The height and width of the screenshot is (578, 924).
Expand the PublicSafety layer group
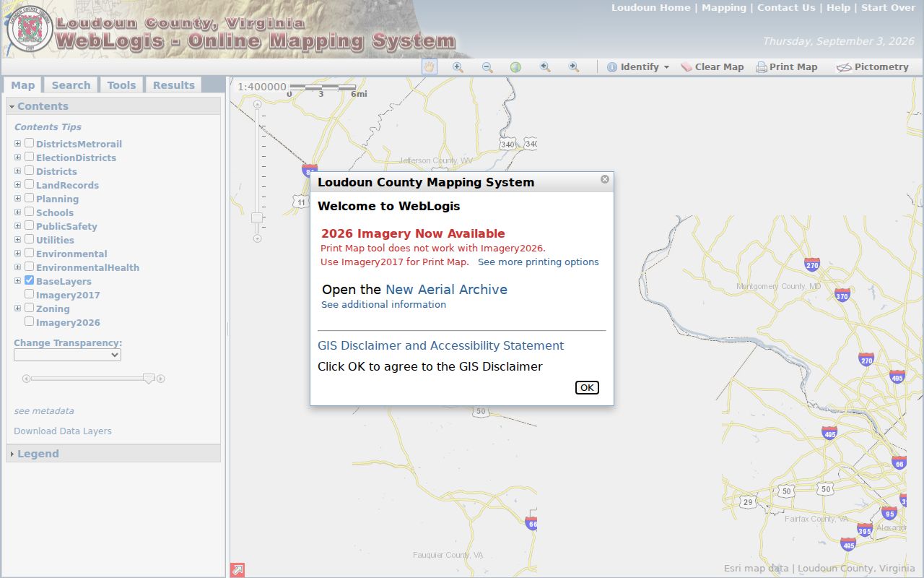(x=18, y=226)
